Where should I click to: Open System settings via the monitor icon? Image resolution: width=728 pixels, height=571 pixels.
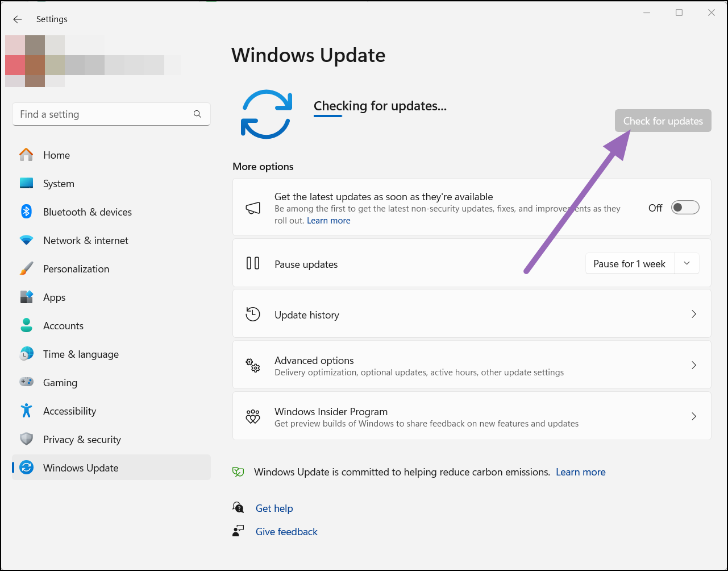click(x=26, y=183)
